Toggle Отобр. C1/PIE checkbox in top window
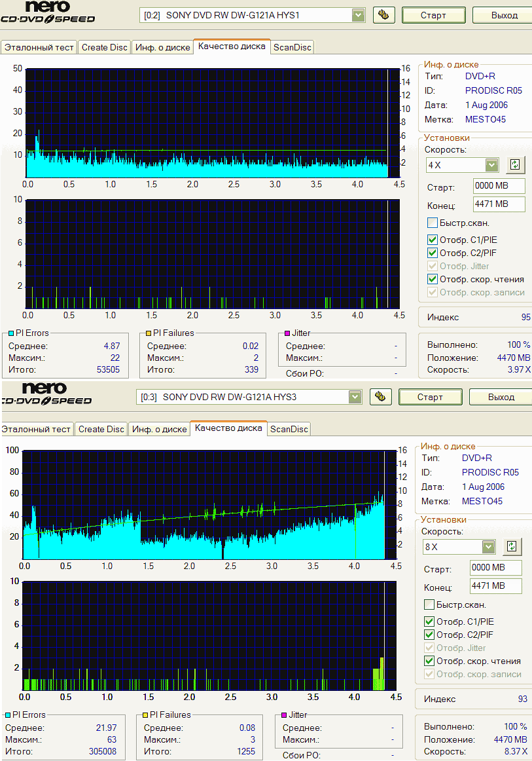The image size is (532, 761). 432,240
